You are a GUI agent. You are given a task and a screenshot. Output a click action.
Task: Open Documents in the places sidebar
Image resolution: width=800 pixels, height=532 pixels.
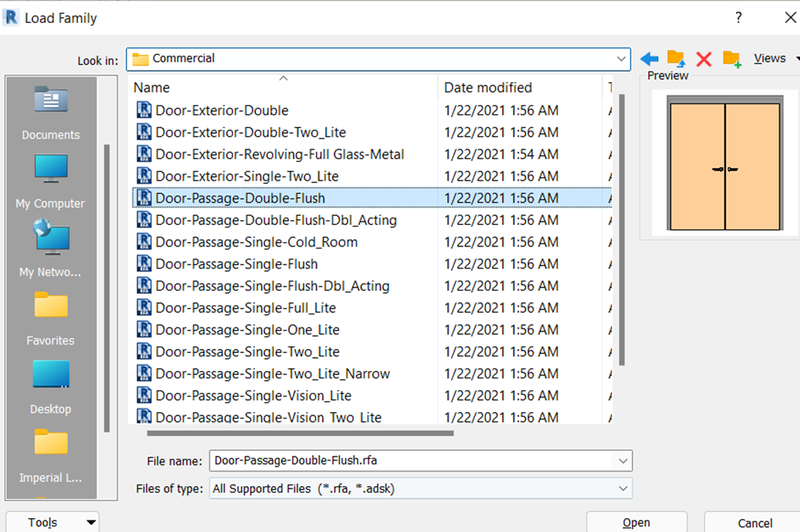coord(51,113)
